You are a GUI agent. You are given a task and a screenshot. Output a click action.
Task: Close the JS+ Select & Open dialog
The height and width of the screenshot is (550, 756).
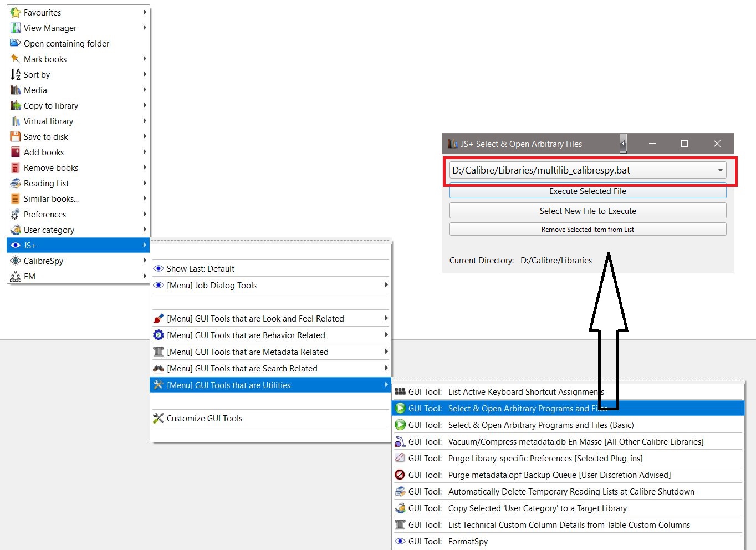[717, 144]
